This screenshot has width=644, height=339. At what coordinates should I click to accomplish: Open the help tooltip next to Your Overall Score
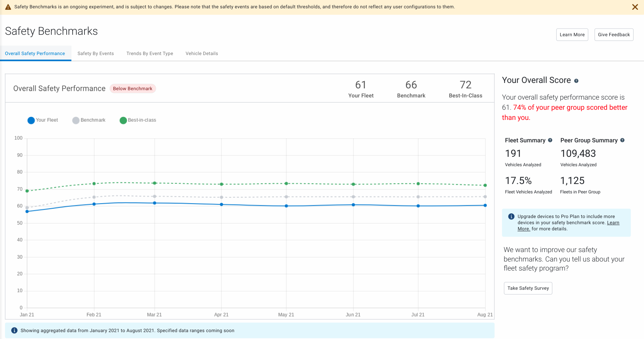pos(577,81)
